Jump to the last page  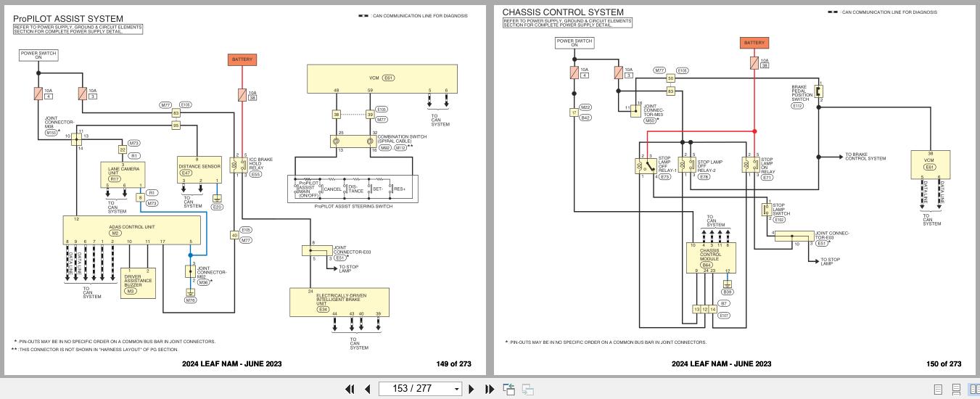489,389
